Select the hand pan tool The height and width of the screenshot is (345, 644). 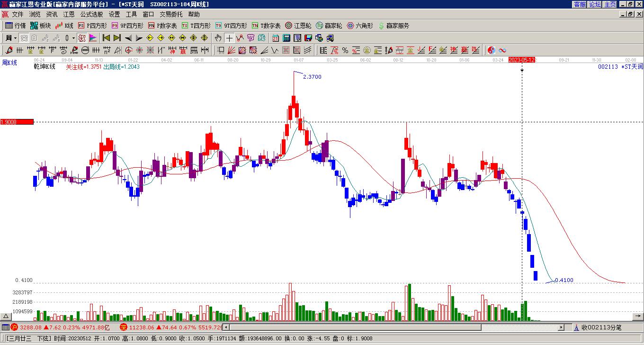click(x=218, y=38)
